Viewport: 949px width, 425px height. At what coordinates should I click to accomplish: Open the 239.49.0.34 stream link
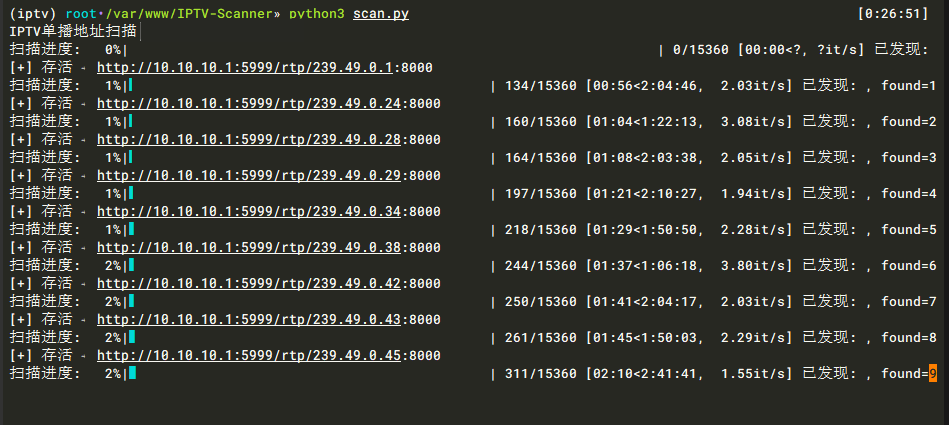[x=253, y=211]
